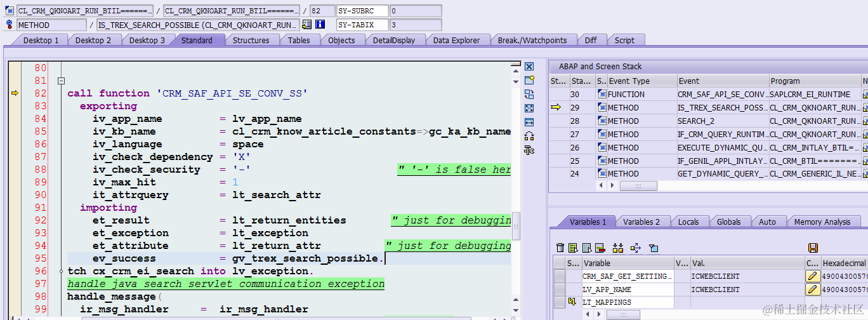Click the navigate-to-source icon next to the info icon
868x320 pixels.
coord(307,25)
